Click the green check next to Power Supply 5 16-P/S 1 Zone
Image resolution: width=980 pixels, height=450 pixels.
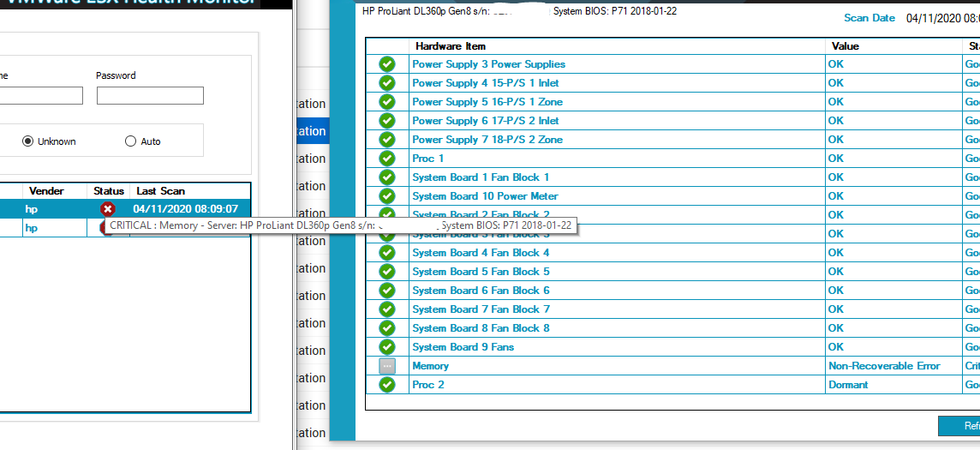pos(387,102)
